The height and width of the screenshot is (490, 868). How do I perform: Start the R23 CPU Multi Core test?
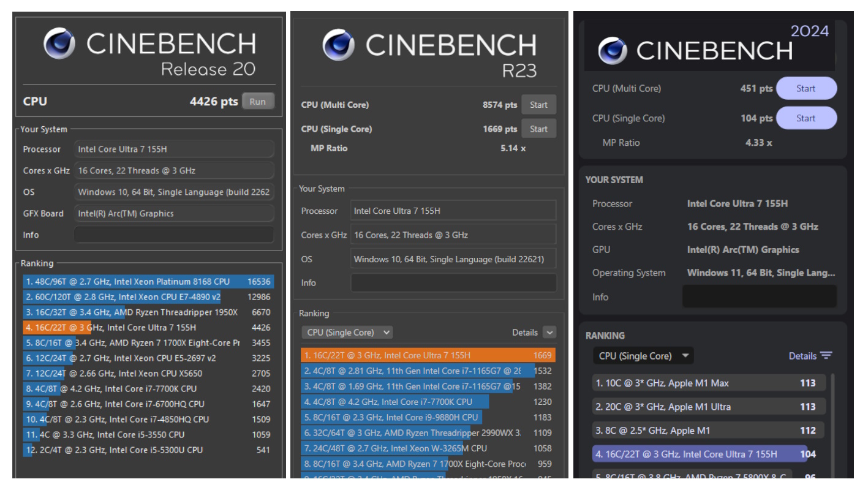tap(538, 105)
